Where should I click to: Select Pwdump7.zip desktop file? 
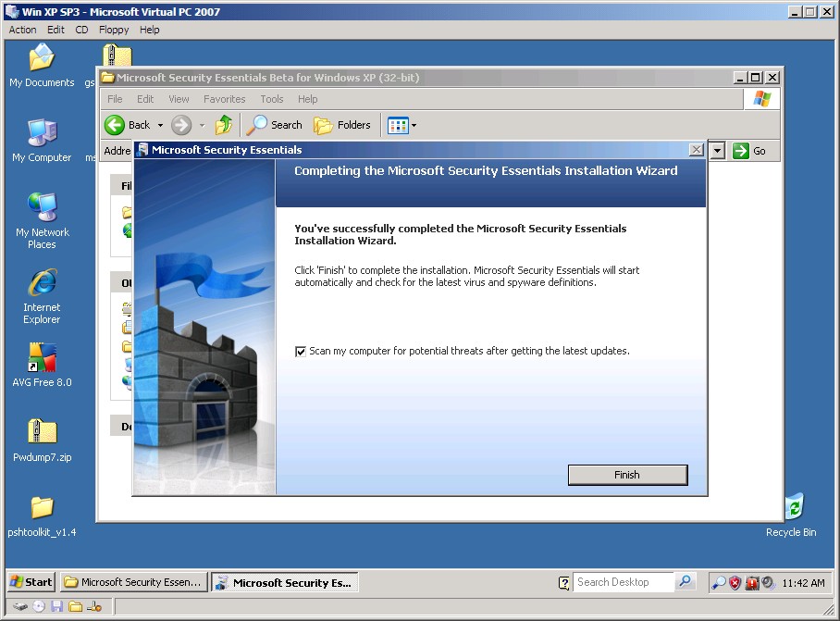(x=42, y=440)
